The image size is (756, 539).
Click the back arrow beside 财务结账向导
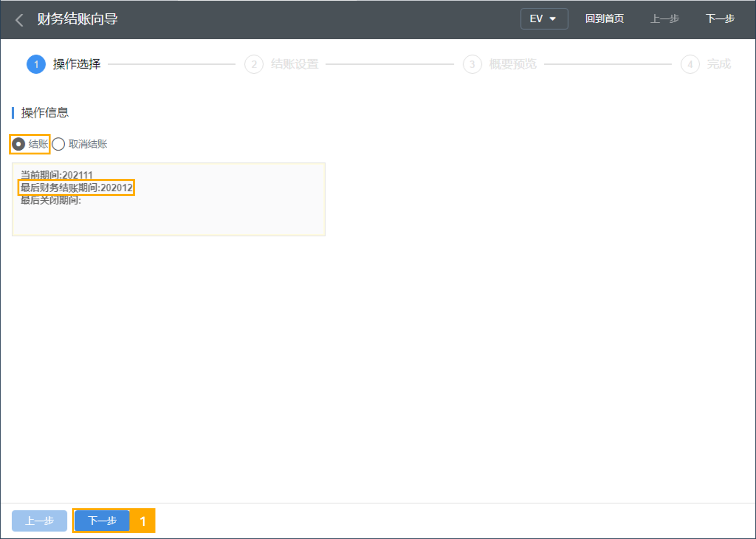[x=19, y=20]
